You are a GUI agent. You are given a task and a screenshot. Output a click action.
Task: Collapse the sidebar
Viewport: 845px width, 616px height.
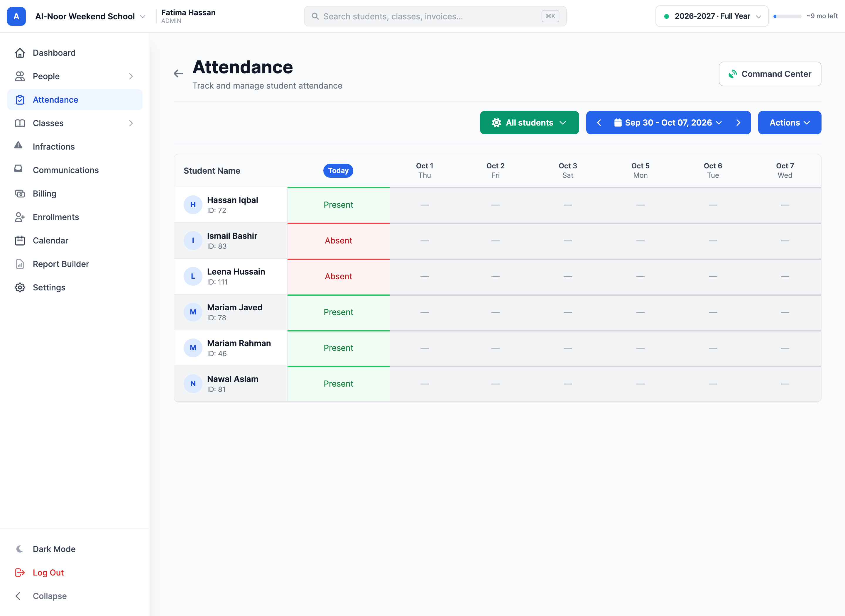point(75,596)
